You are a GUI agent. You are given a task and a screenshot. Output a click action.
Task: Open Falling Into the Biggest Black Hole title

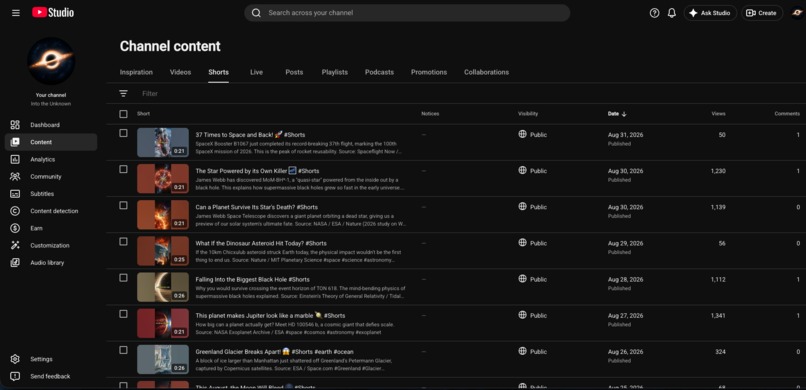pyautogui.click(x=252, y=280)
